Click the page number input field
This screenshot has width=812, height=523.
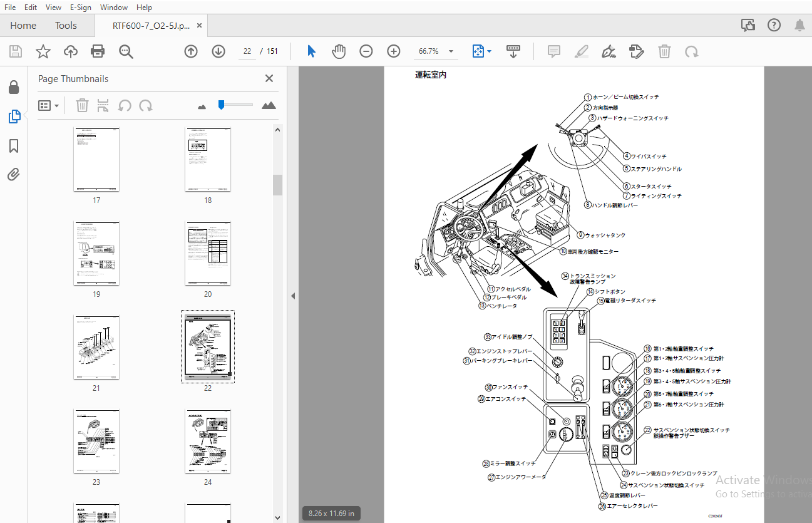247,51
